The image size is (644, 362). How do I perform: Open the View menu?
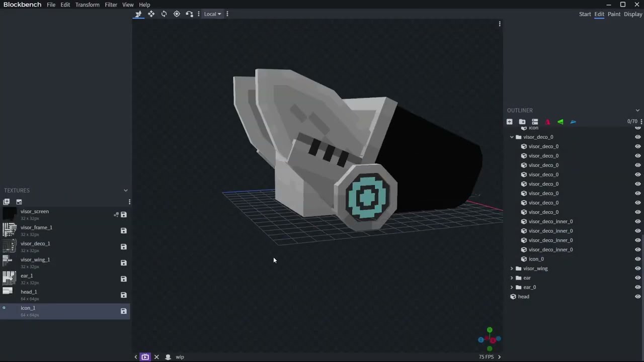point(128,5)
